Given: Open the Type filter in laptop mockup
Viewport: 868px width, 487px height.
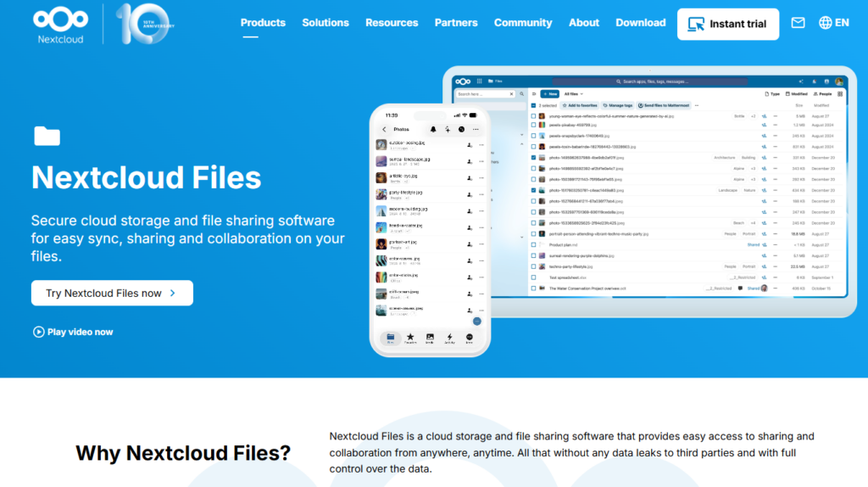Looking at the screenshot, I should click(x=772, y=94).
